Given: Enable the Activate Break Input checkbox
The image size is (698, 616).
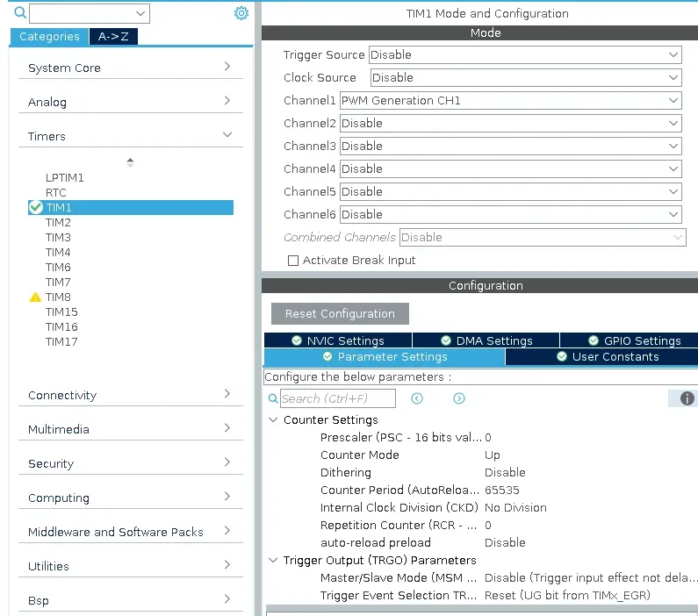Looking at the screenshot, I should [x=293, y=261].
